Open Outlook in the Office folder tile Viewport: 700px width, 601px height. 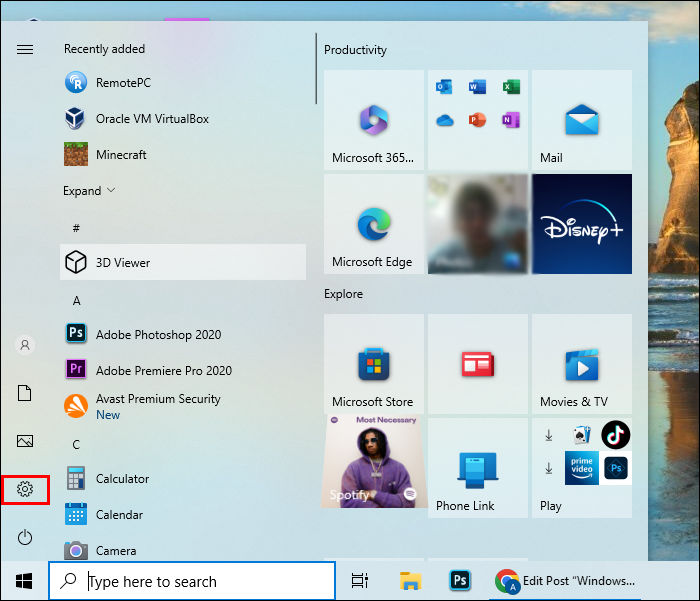pyautogui.click(x=444, y=87)
